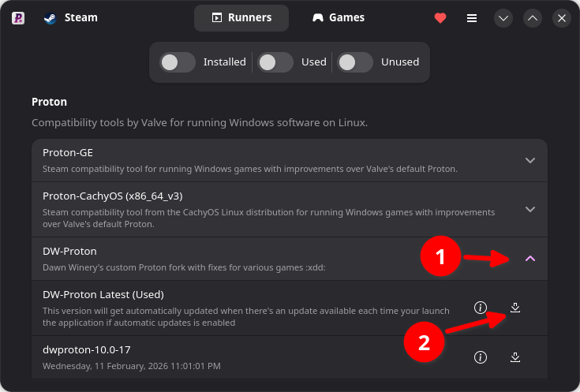
Task: Download DW-Proton Latest runner
Action: tap(515, 308)
